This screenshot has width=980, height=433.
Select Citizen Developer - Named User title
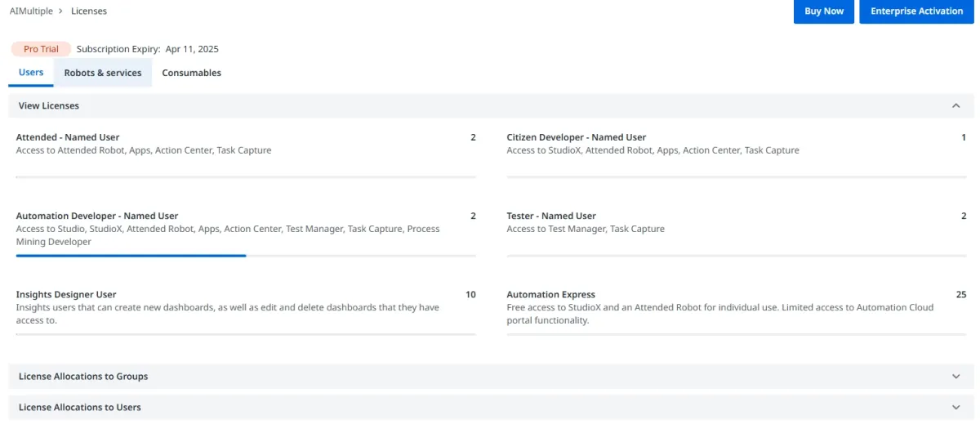tap(577, 137)
